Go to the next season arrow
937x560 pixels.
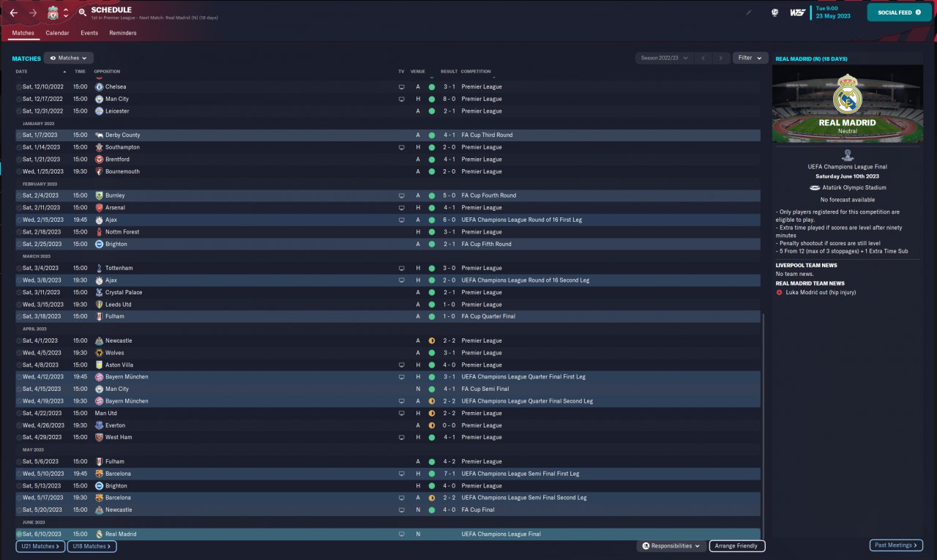721,58
